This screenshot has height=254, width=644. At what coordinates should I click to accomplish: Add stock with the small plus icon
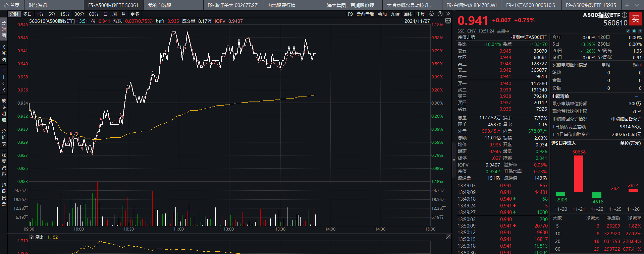(640, 31)
